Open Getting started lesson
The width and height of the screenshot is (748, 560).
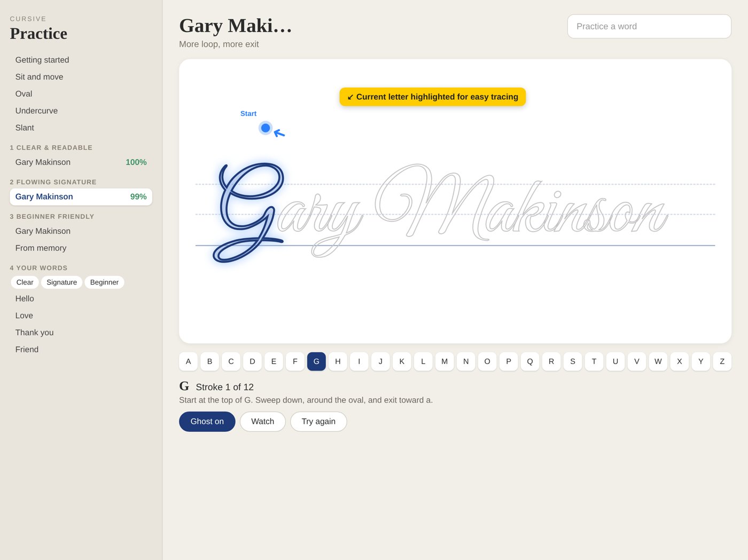click(x=81, y=60)
